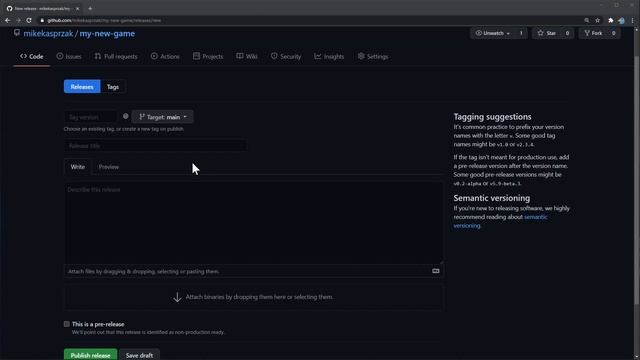Select the Write tab
The image size is (640, 360).
click(78, 167)
